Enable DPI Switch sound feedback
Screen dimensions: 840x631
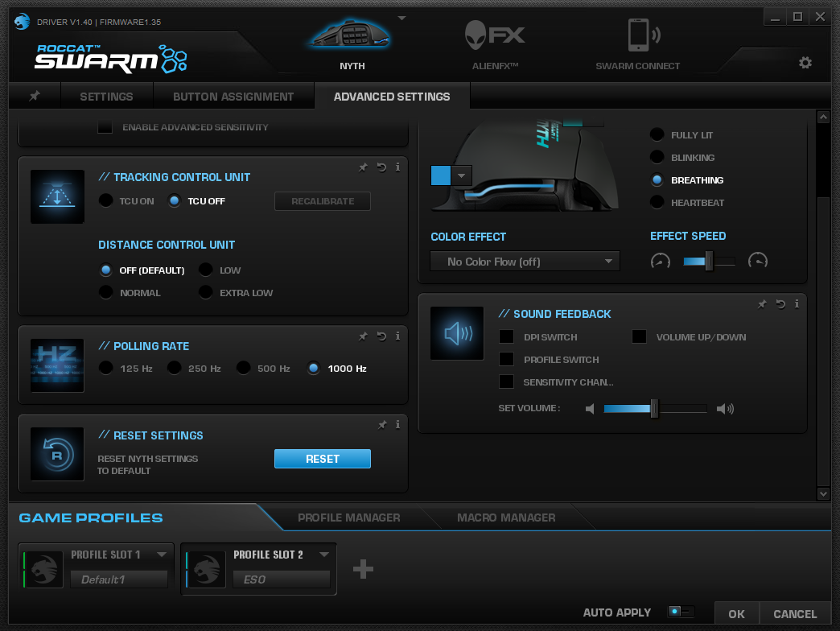506,336
